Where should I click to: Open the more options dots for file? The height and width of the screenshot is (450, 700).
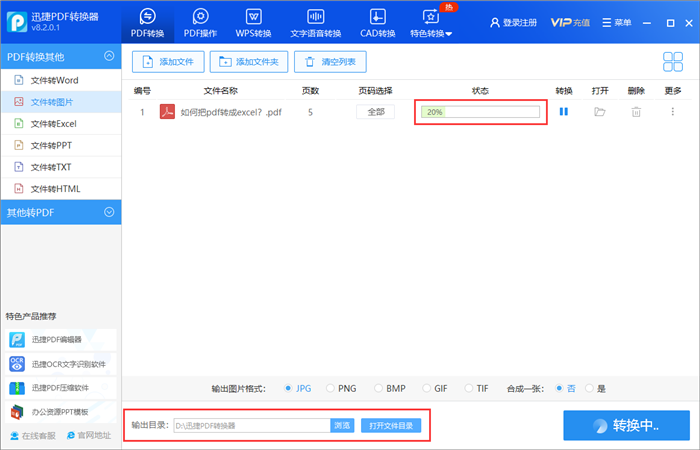click(x=673, y=112)
